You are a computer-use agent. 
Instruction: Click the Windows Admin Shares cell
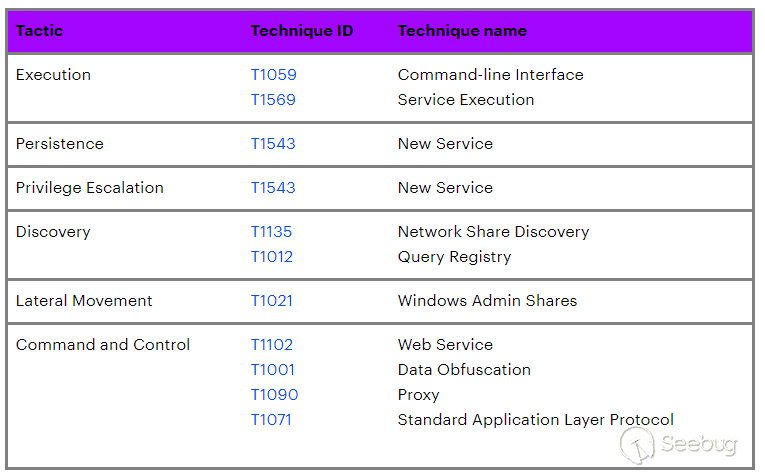487,301
